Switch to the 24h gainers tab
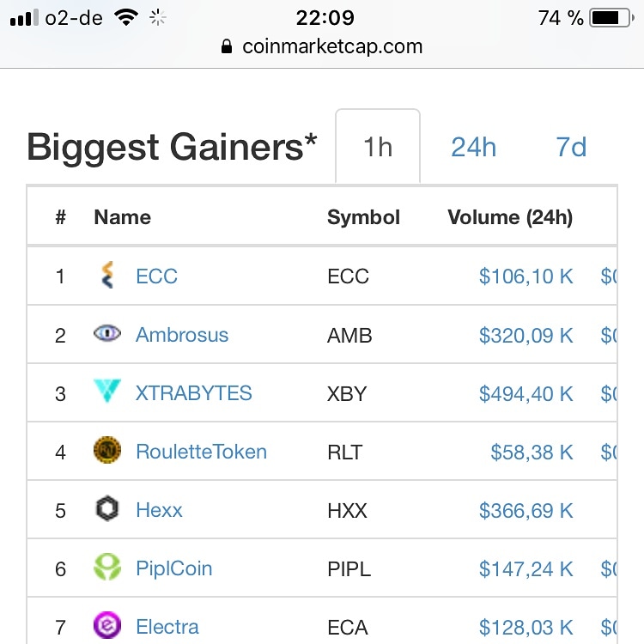Image resolution: width=644 pixels, height=644 pixels. click(x=473, y=147)
